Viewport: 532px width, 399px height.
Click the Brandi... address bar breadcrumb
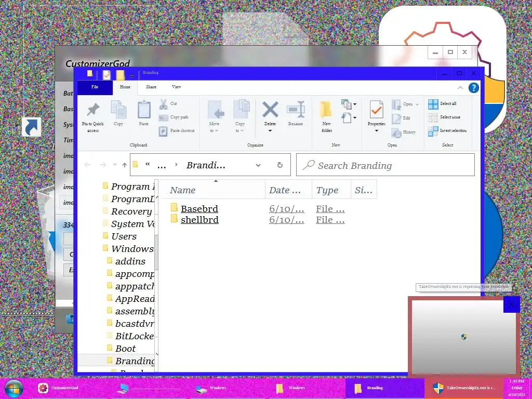click(206, 165)
